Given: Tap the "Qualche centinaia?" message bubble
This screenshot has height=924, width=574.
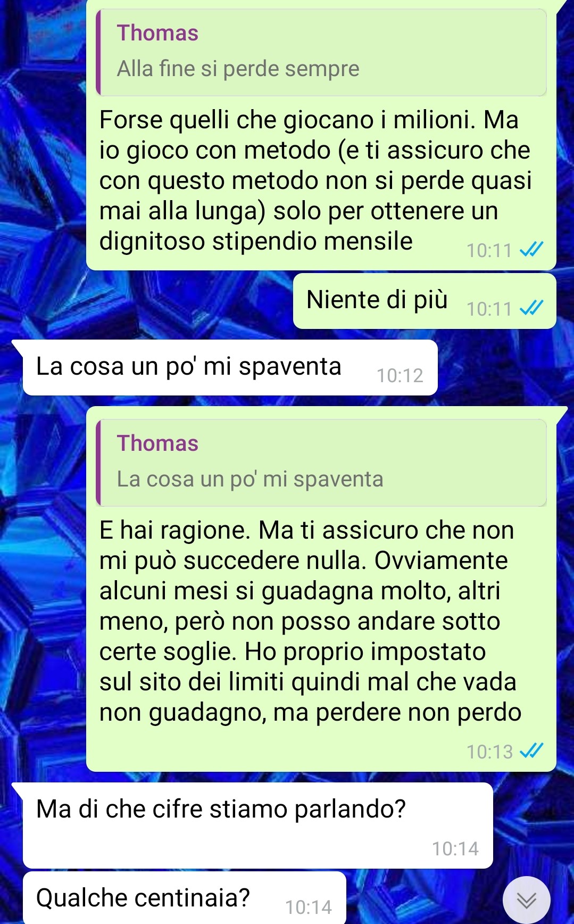Looking at the screenshot, I should [184, 898].
